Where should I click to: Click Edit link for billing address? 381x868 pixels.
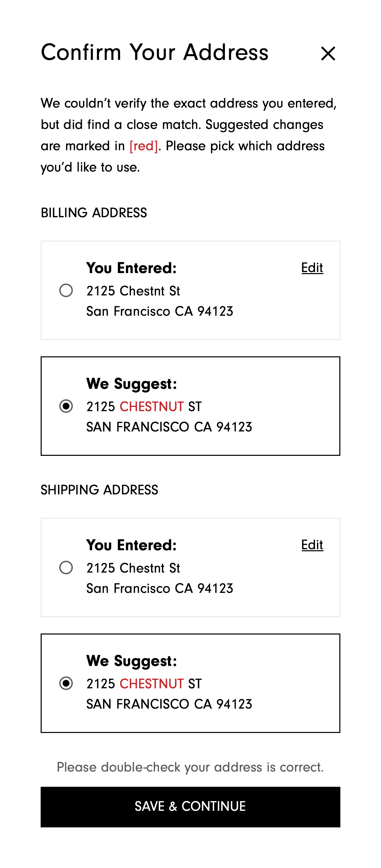click(312, 268)
